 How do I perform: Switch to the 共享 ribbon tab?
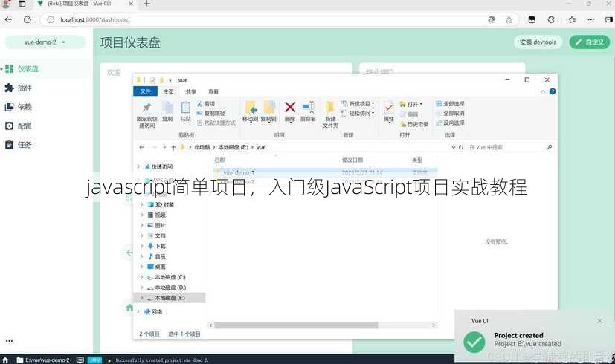point(190,91)
